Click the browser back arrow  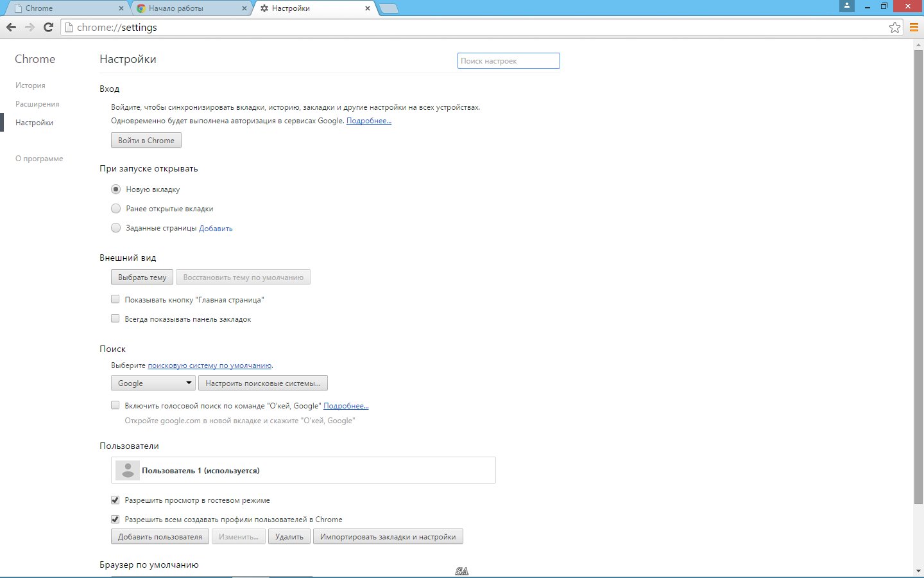pos(11,27)
